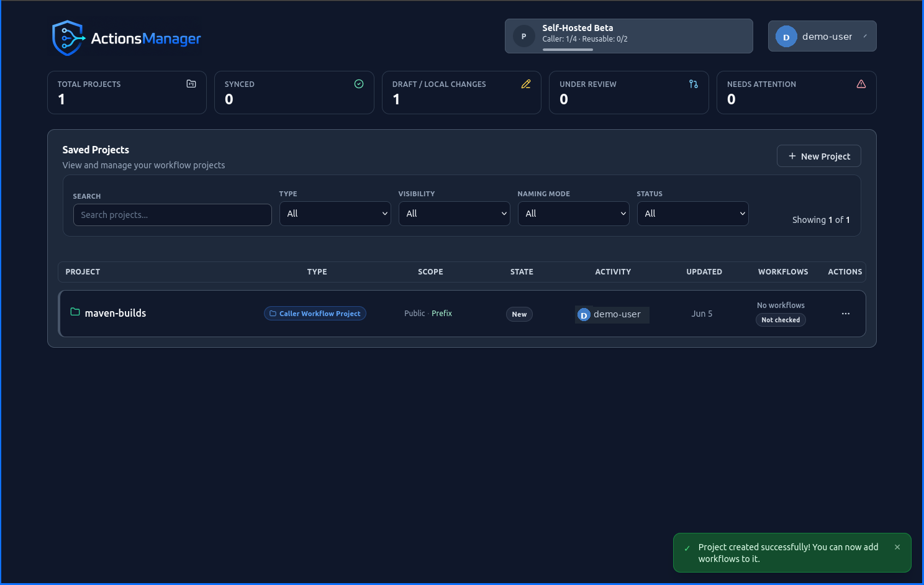The width and height of the screenshot is (924, 585).
Task: Click the Synced stat card
Action: click(x=294, y=93)
